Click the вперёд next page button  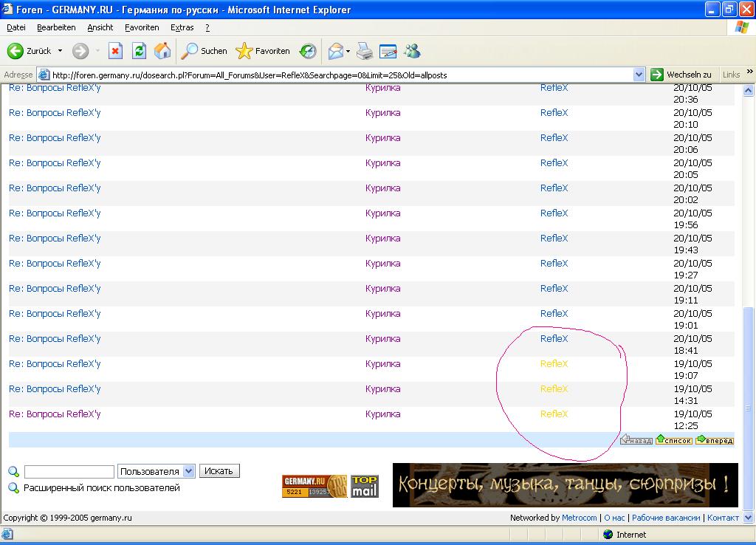[x=714, y=440]
